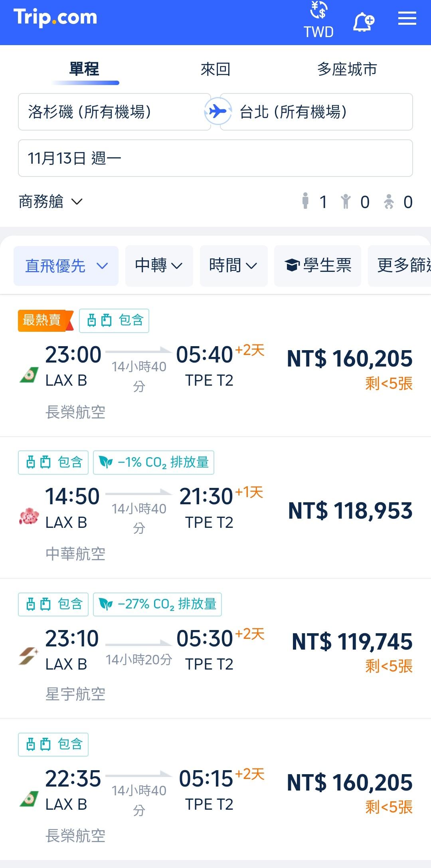Select the NT$ 118,953 China Airlines flight
431x868 pixels.
350,511
